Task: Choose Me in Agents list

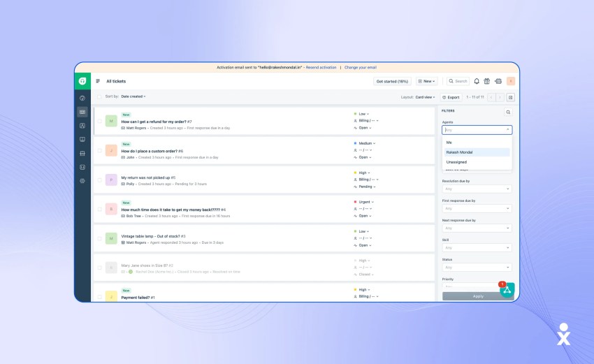Action: pos(477,143)
